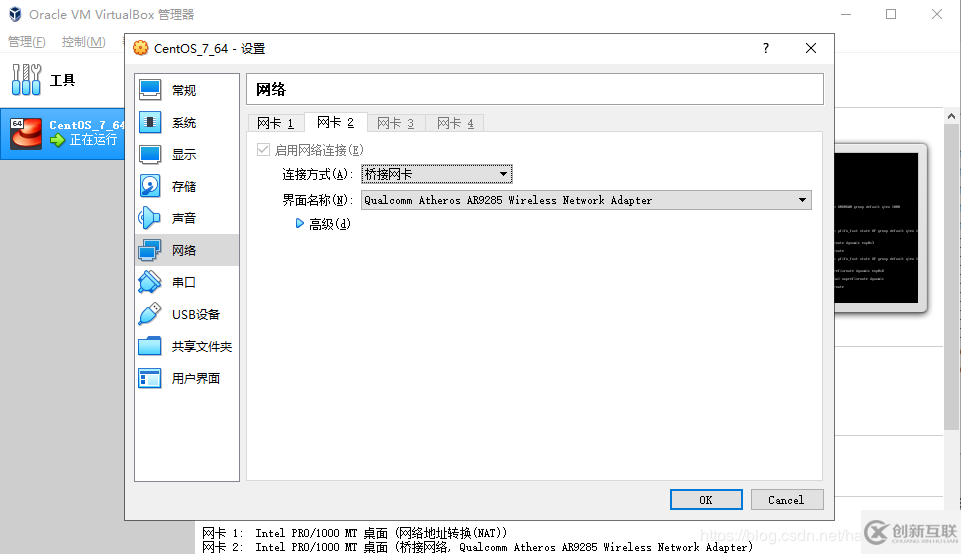The image size is (961, 554).
Task: Click the 网卡 1 Intel PRO/1000 NAT details line
Action: (354, 533)
